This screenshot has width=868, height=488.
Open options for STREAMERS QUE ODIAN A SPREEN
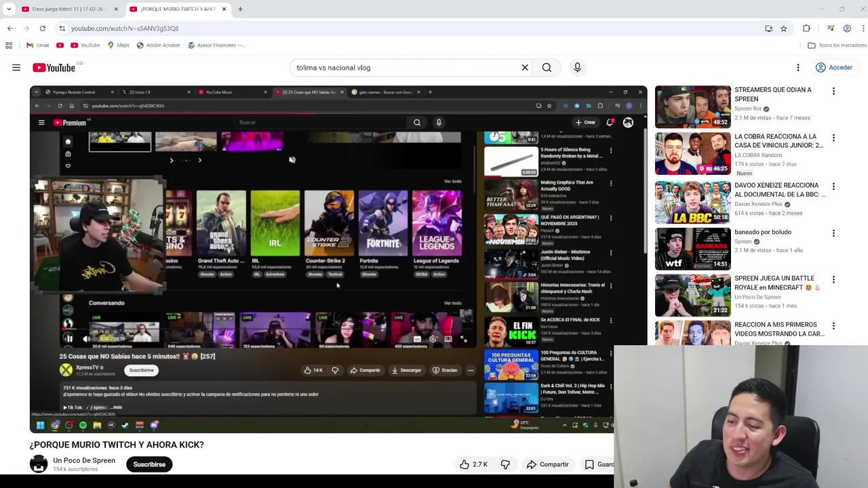pos(833,91)
